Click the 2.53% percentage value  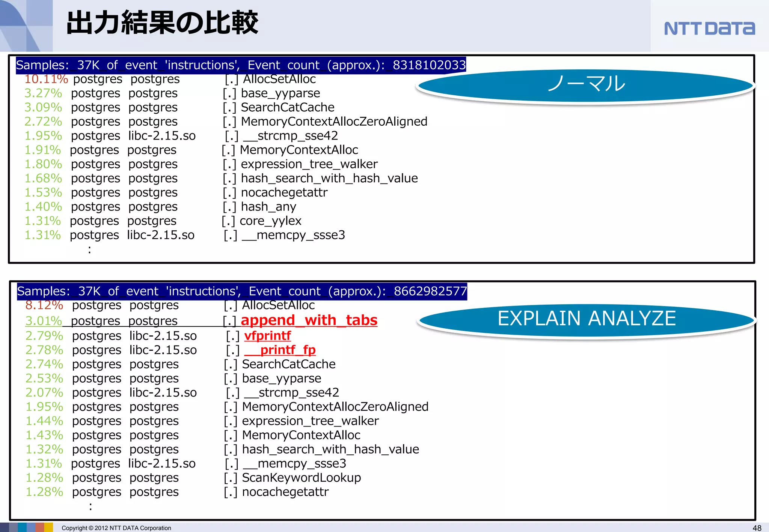coord(44,379)
